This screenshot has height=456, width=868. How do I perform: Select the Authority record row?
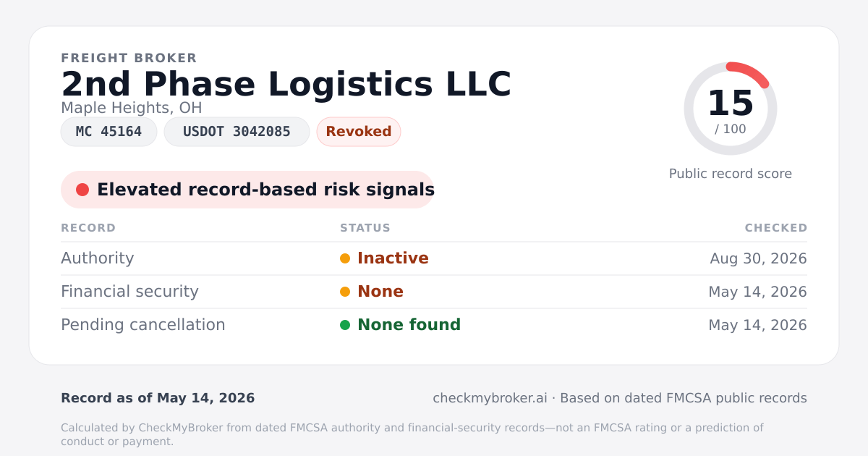434,258
